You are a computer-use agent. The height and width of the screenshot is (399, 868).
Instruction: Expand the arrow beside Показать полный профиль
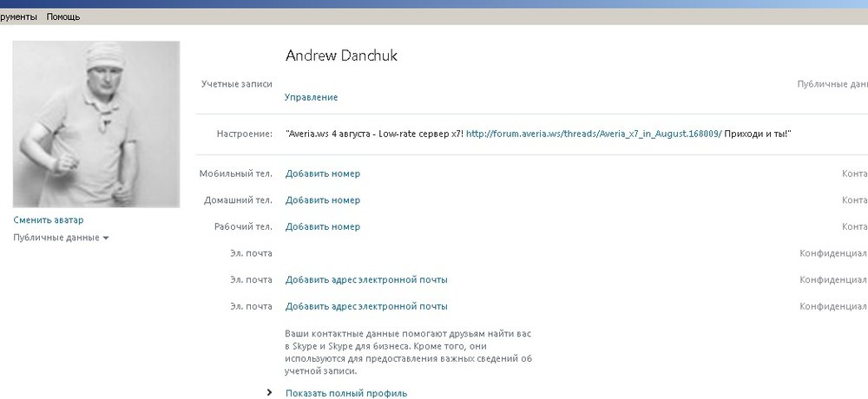tap(270, 393)
